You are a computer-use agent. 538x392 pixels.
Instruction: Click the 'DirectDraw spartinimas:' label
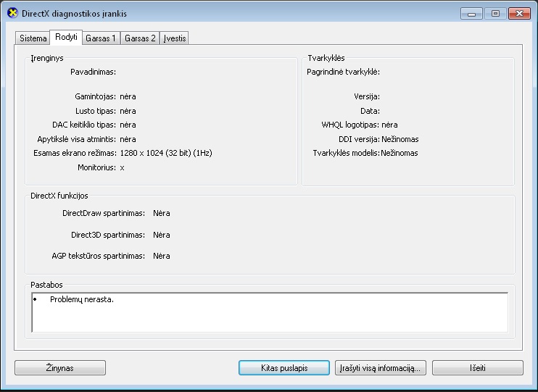click(x=104, y=213)
